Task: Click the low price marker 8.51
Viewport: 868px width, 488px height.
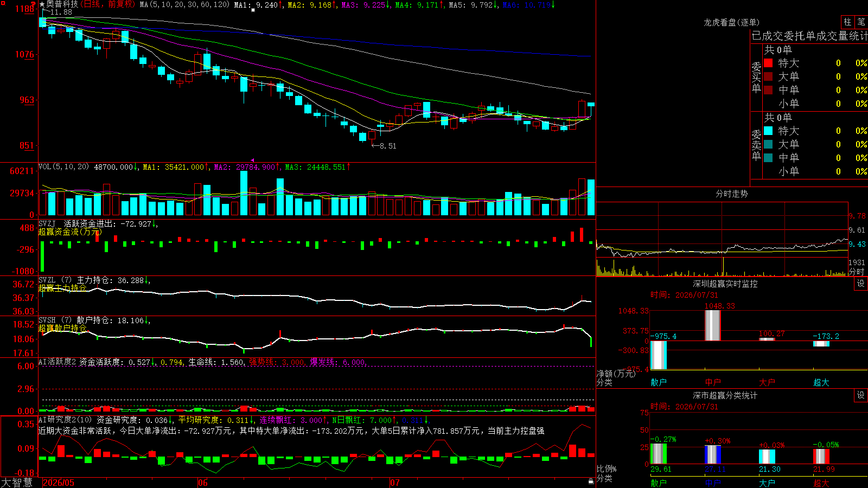Action: coord(387,146)
